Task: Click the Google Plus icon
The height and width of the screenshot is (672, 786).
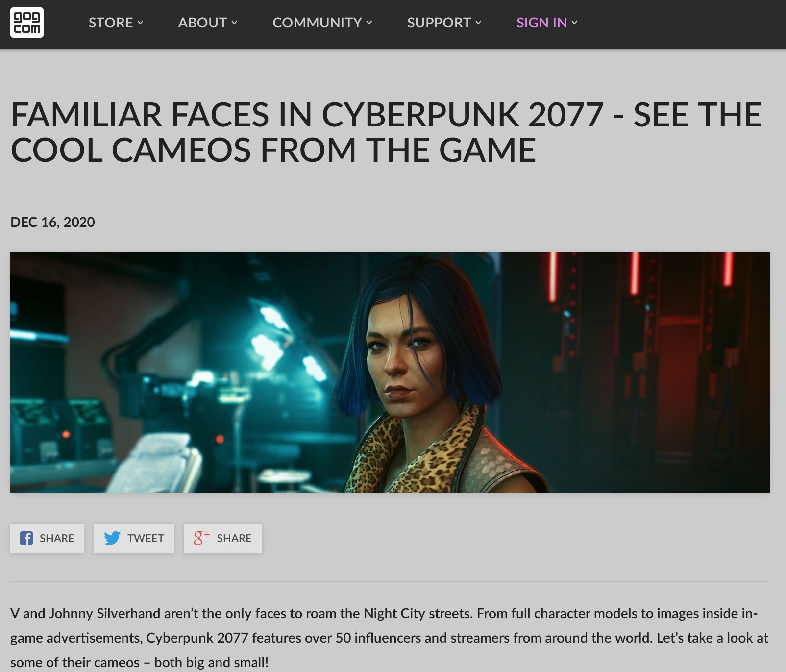Action: pyautogui.click(x=201, y=538)
